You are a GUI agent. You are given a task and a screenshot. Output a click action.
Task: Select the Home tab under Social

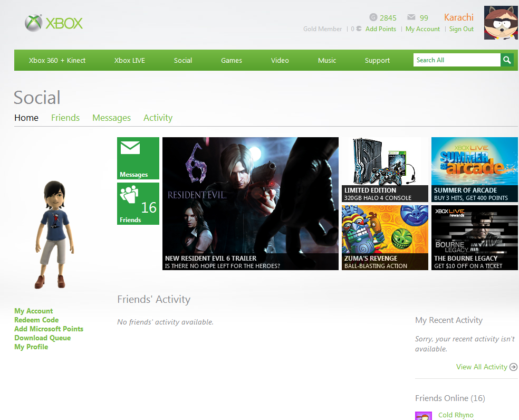coord(26,118)
